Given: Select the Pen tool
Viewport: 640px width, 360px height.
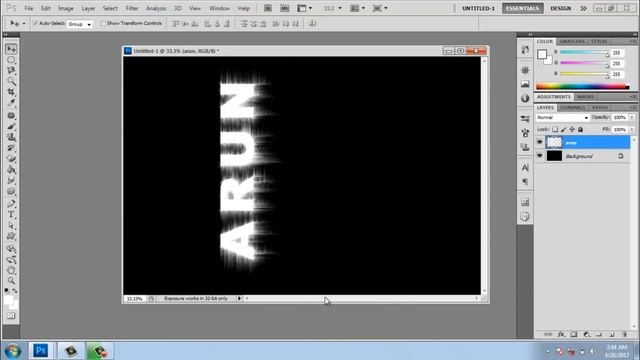Looking at the screenshot, I should tap(11, 204).
